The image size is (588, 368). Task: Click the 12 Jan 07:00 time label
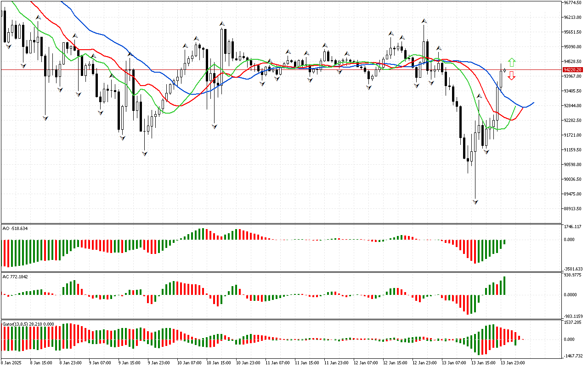tap(365, 362)
